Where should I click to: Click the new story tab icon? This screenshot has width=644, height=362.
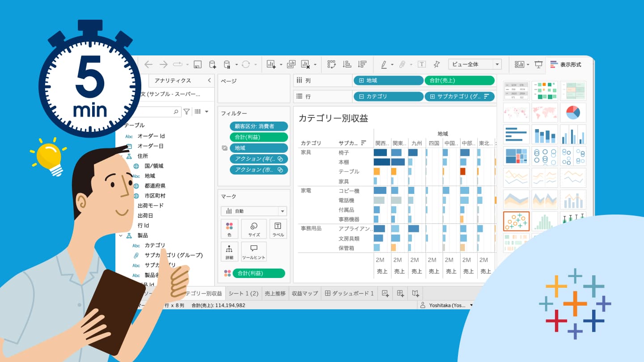pyautogui.click(x=415, y=293)
